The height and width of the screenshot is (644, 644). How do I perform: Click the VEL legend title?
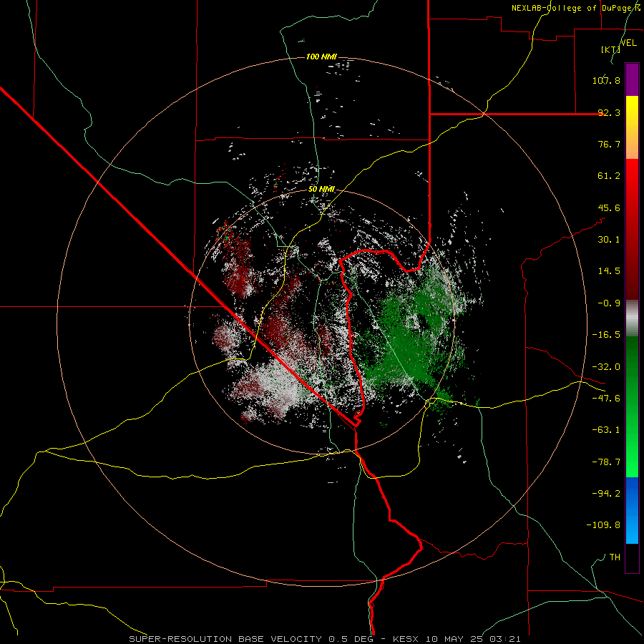point(628,43)
